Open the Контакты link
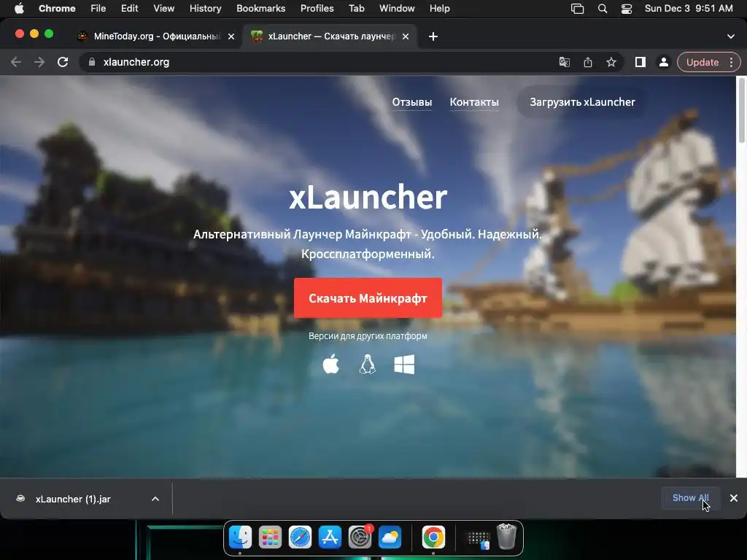The height and width of the screenshot is (560, 747). click(x=474, y=102)
